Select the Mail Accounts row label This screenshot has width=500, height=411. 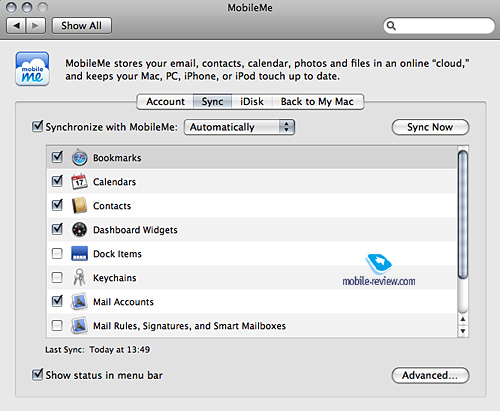123,302
